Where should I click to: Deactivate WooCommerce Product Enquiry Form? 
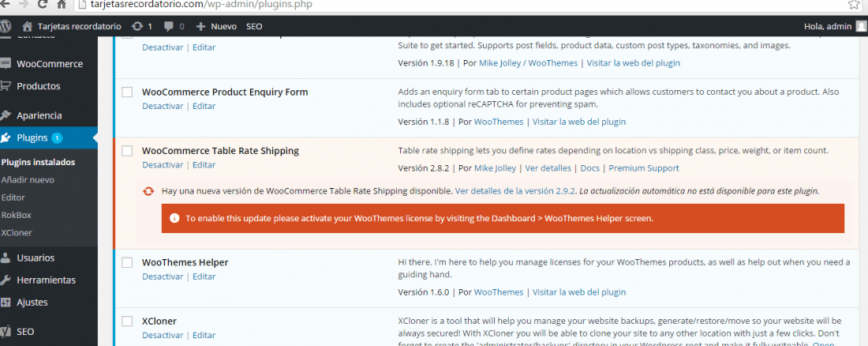click(x=163, y=106)
